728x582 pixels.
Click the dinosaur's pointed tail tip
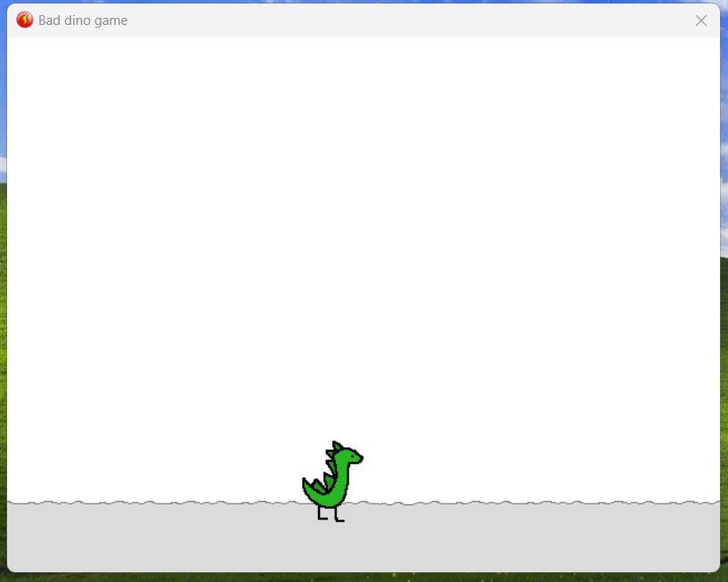pyautogui.click(x=306, y=482)
